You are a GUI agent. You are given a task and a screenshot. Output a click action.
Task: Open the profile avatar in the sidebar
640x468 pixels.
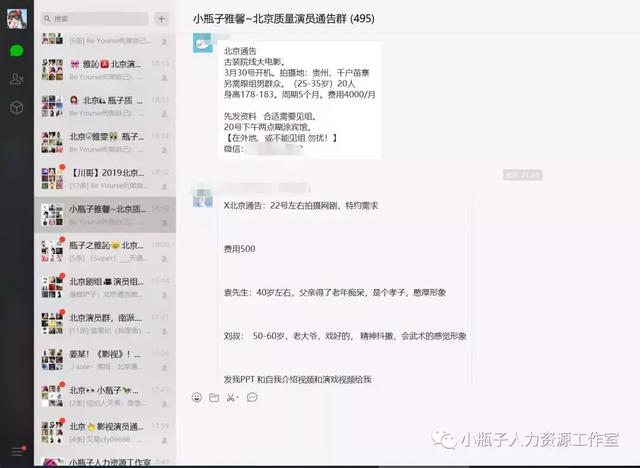coord(17,18)
